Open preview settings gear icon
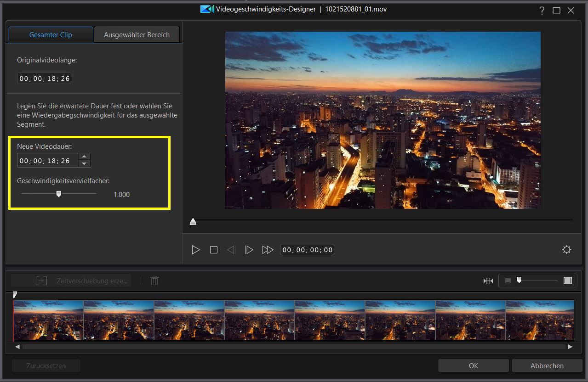The width and height of the screenshot is (588, 382). 566,250
